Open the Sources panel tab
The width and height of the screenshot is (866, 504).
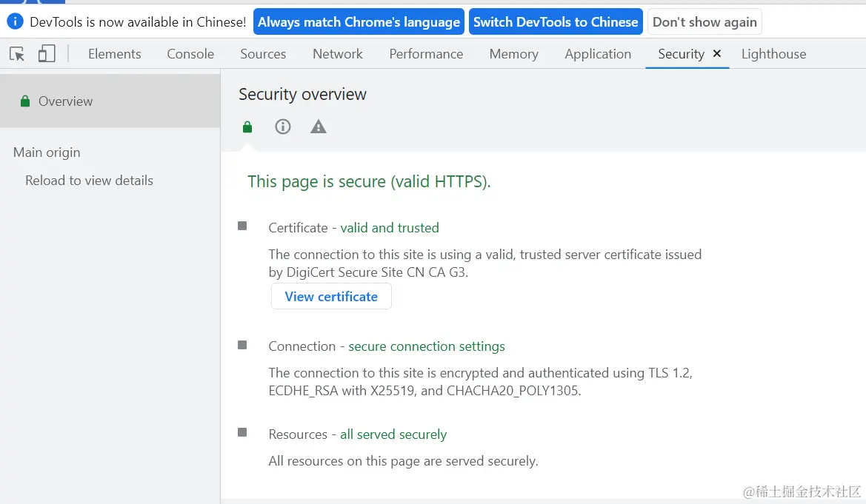pos(263,54)
